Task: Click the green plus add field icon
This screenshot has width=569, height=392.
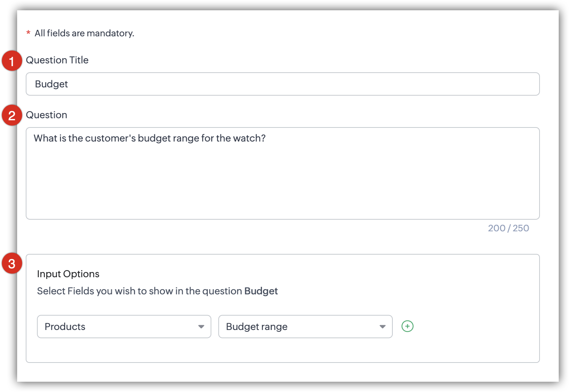Action: [407, 326]
